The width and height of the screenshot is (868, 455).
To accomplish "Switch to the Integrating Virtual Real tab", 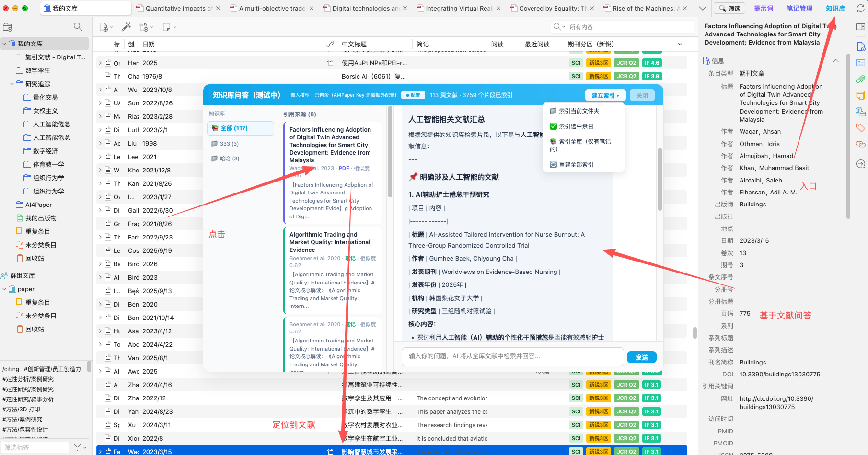I will pyautogui.click(x=459, y=8).
